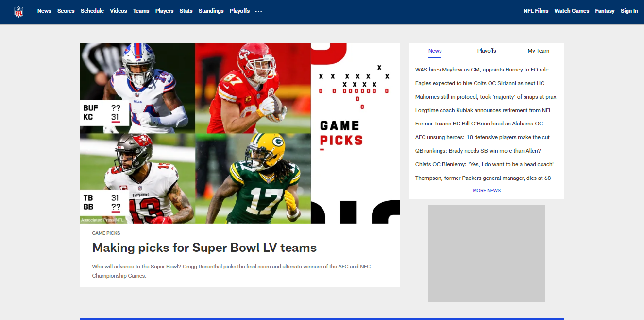Click the NFL shield logo

click(x=18, y=11)
